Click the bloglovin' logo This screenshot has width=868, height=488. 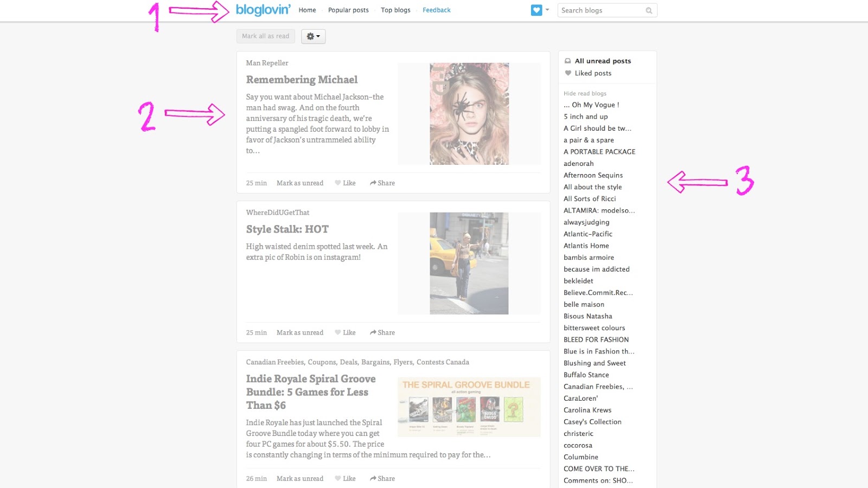pos(263,10)
